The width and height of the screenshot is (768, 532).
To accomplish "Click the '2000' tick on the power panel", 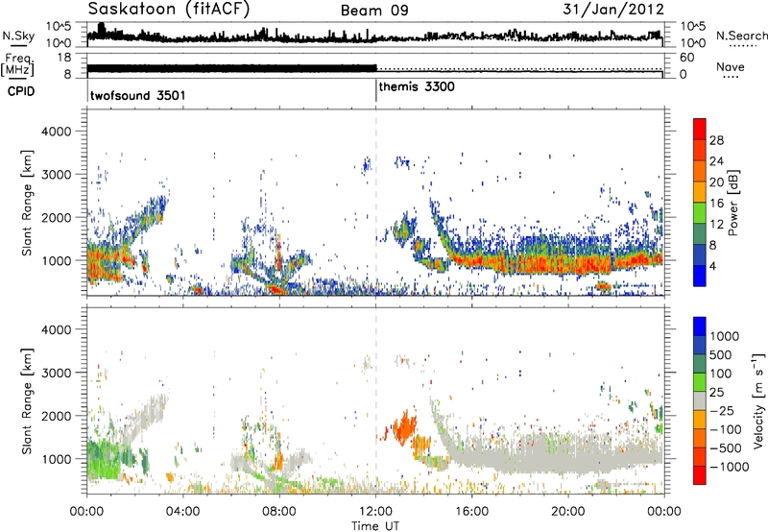I will tap(56, 217).
